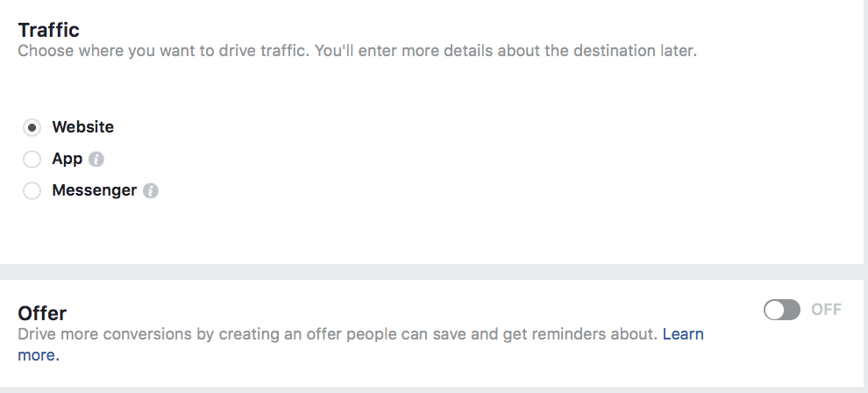Image resolution: width=868 pixels, height=393 pixels.
Task: Click the 'Drive more conversions' description text
Action: point(333,334)
